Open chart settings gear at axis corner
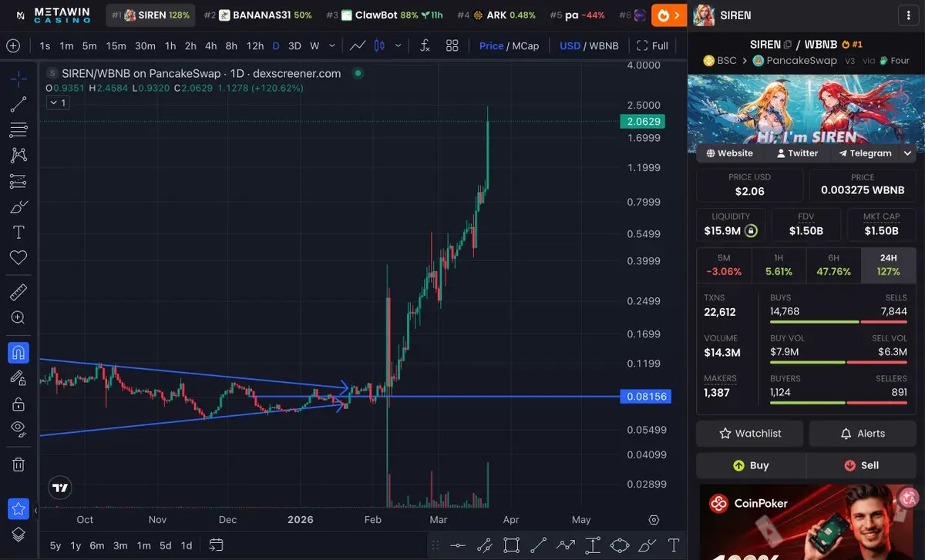The image size is (925, 560). pos(654,519)
